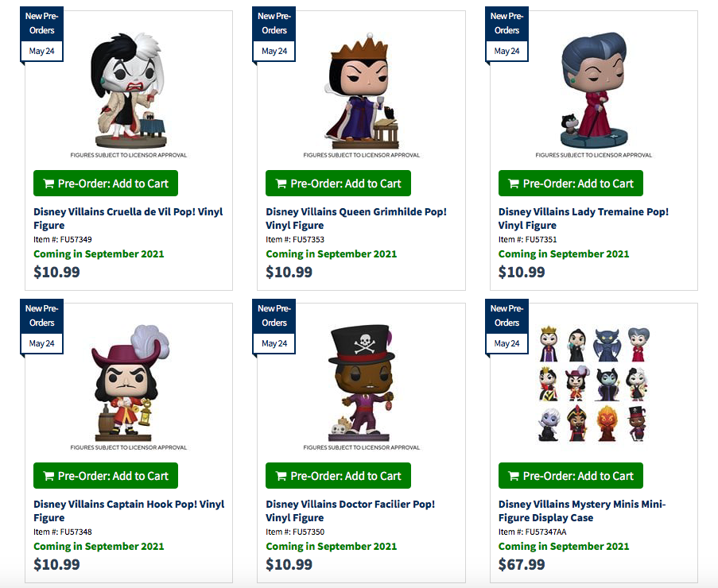
Task: Click cart icon in Queen Grimhilde pre-order button
Action: (x=281, y=184)
